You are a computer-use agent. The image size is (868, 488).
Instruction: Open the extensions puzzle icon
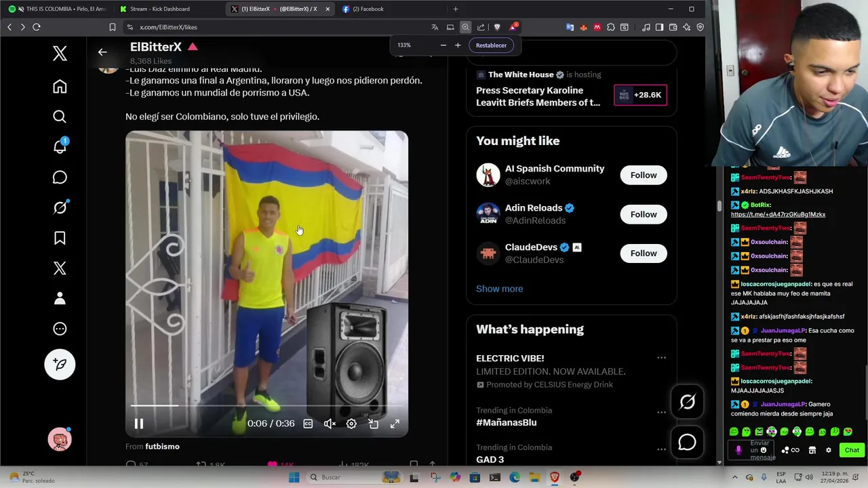tap(611, 27)
